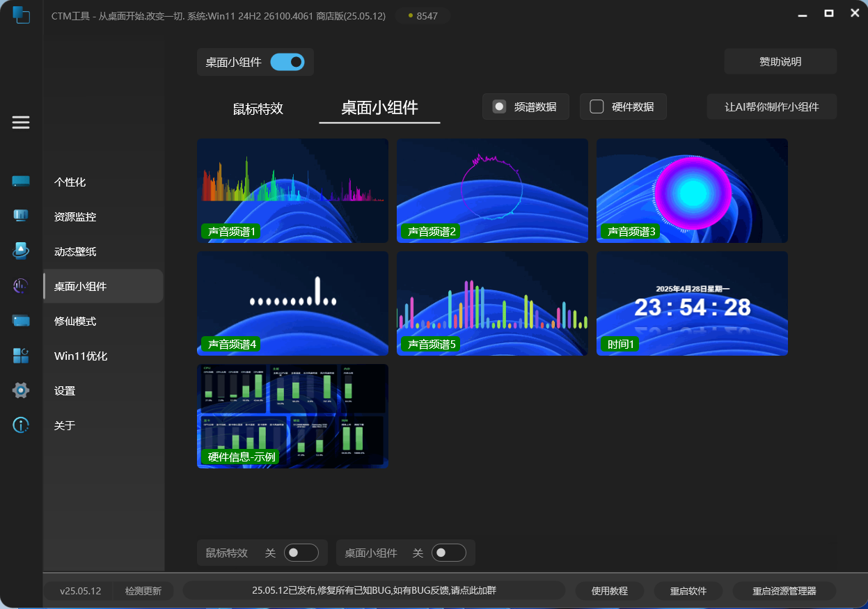This screenshot has width=868, height=609.
Task: Check the 硬件数据 checkbox
Action: pyautogui.click(x=596, y=106)
